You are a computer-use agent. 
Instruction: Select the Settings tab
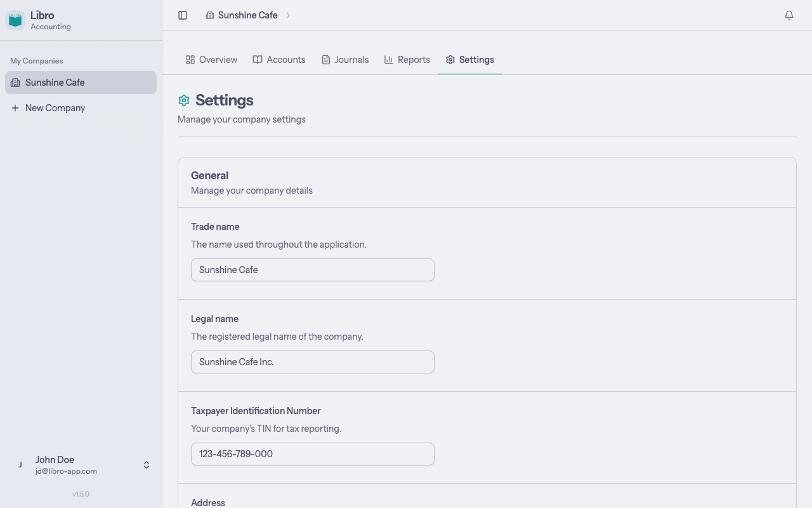click(469, 60)
